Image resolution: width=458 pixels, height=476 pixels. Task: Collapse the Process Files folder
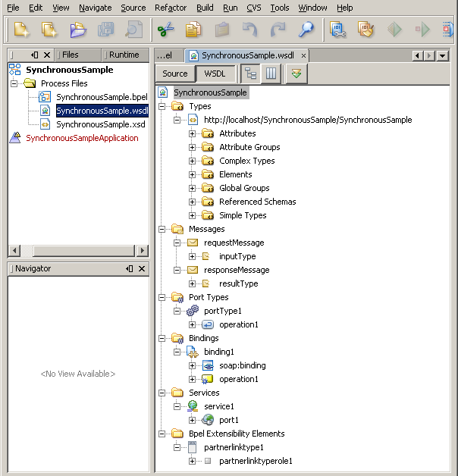(x=14, y=83)
